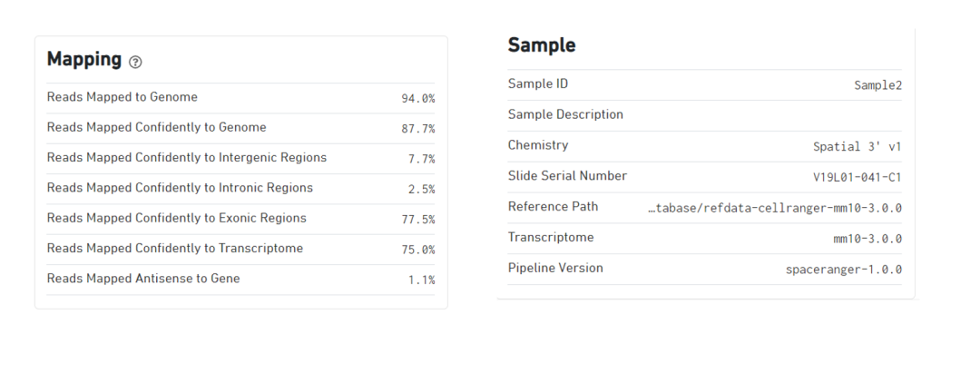980x383 pixels.
Task: Click the Mapping help question-mark icon
Action: click(135, 62)
